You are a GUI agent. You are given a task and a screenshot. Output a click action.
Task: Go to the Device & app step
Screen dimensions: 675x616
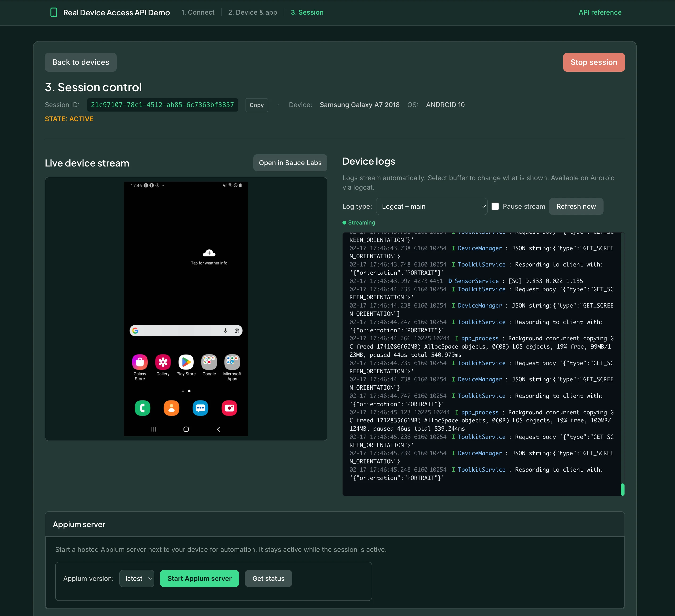[x=252, y=12]
